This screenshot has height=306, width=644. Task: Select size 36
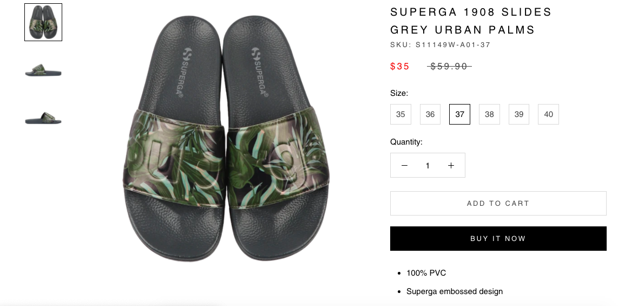pyautogui.click(x=430, y=114)
